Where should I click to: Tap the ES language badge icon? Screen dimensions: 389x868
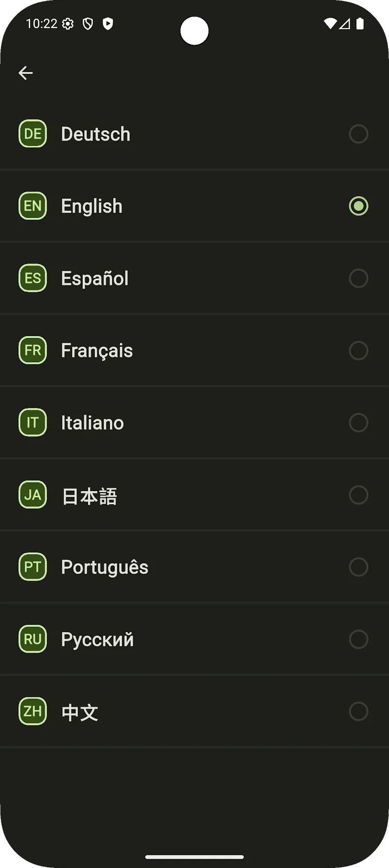pos(33,278)
